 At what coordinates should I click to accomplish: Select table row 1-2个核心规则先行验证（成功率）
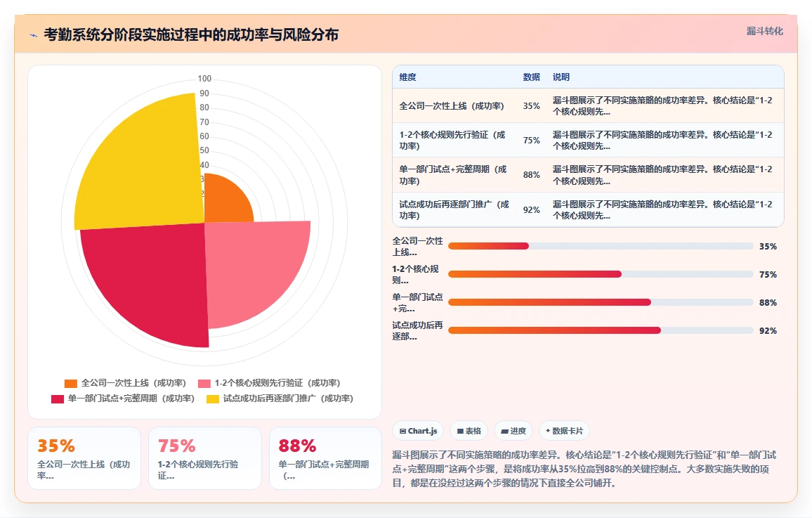[589, 141]
